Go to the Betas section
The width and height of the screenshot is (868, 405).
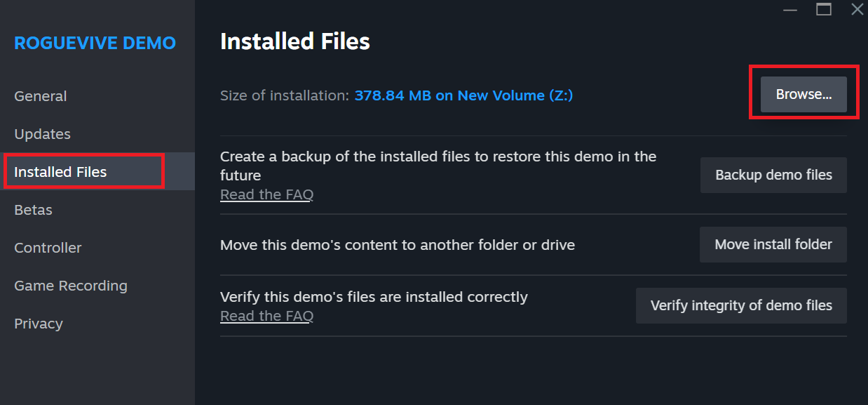[33, 210]
